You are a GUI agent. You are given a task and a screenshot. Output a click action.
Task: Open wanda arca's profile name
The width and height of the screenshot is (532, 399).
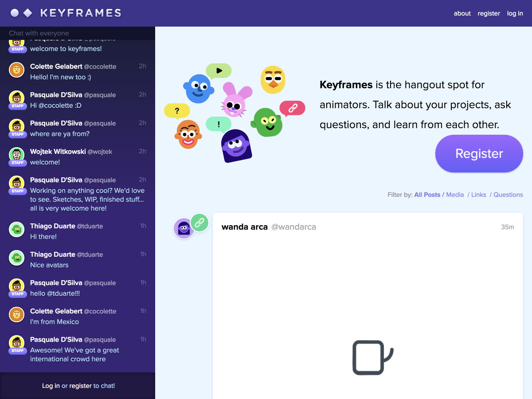pyautogui.click(x=244, y=227)
